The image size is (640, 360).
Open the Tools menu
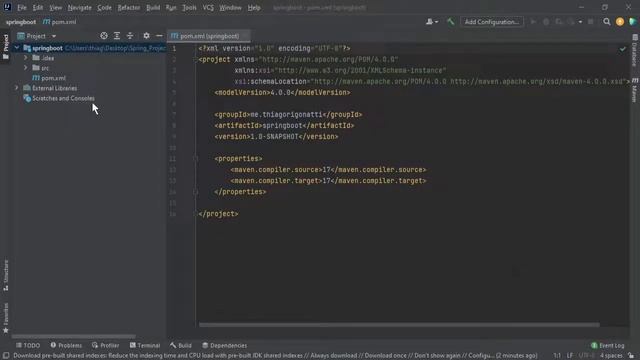189,8
